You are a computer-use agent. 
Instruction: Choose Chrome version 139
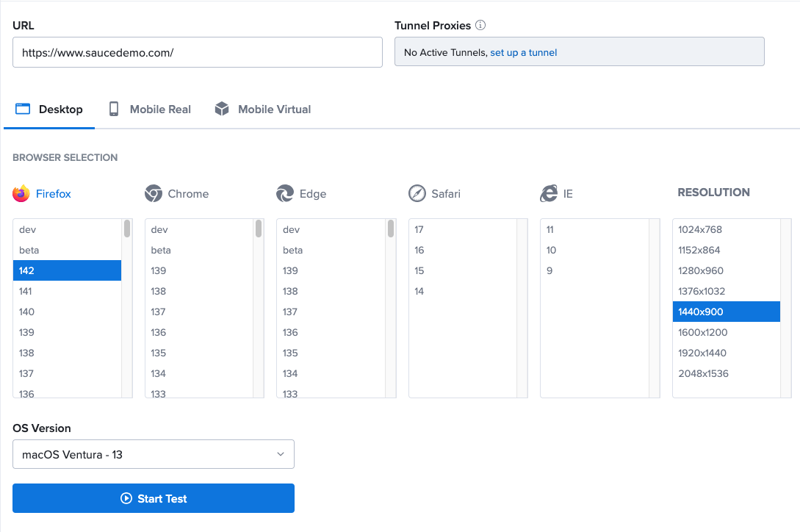(x=198, y=270)
